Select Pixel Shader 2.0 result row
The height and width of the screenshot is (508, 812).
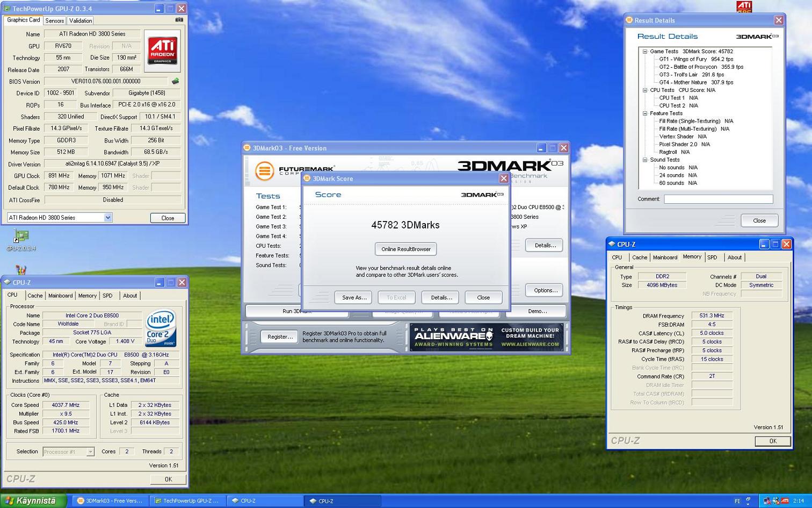pyautogui.click(x=685, y=144)
